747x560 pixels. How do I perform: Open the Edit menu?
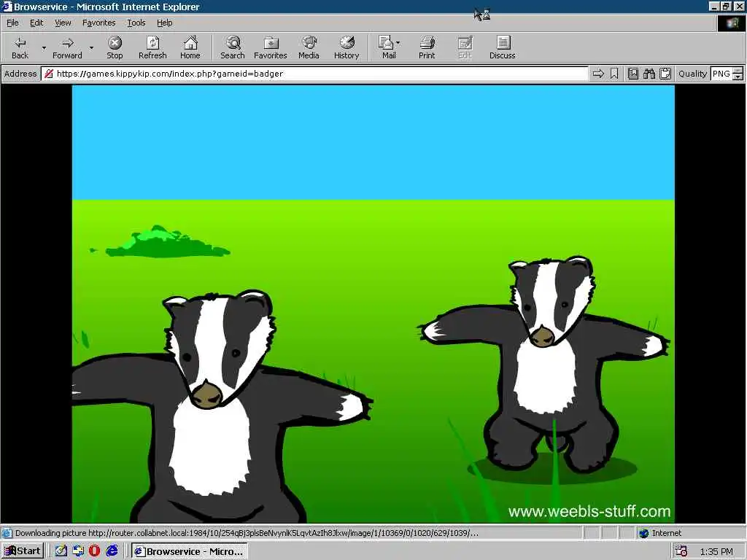(x=36, y=23)
